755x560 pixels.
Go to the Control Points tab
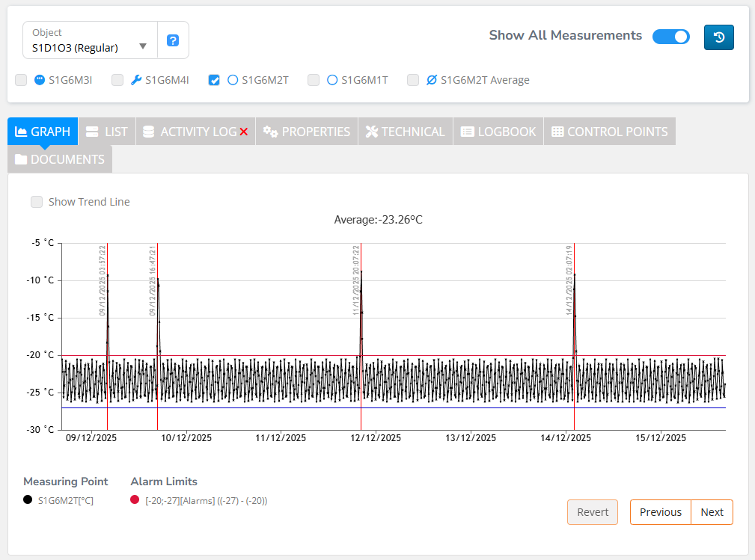click(x=609, y=132)
